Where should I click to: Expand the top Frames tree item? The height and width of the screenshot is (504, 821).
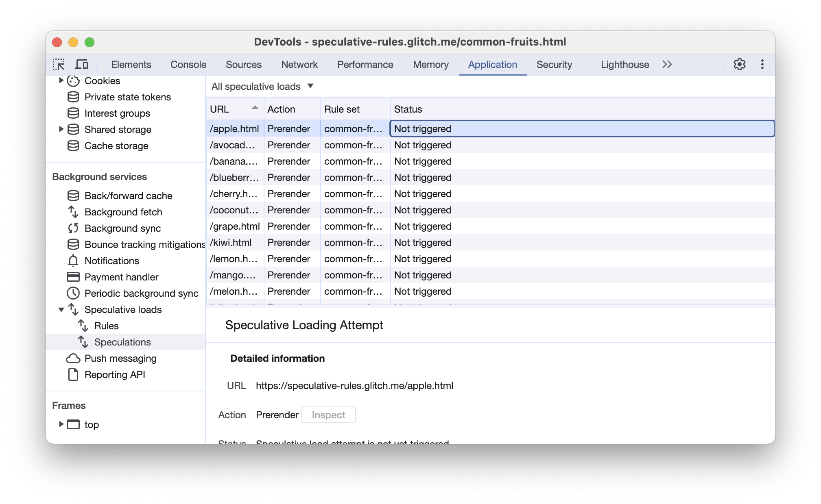click(61, 424)
